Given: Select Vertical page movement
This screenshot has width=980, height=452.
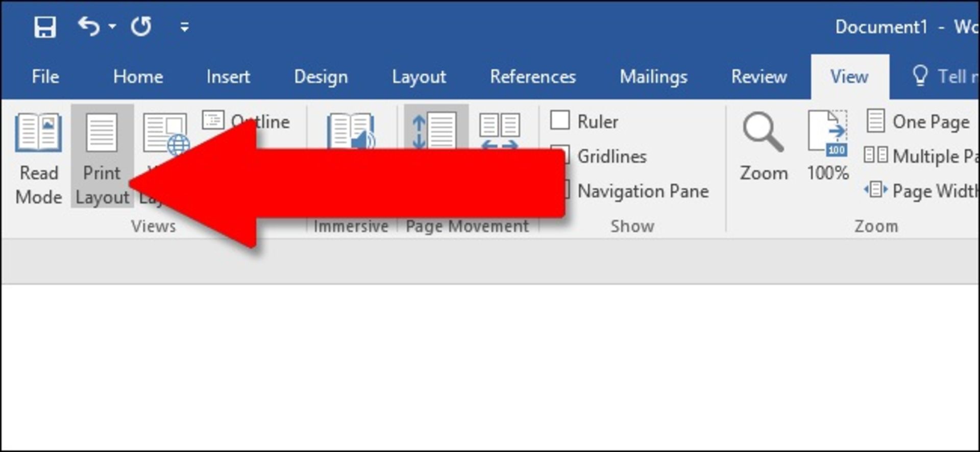Looking at the screenshot, I should coord(435,129).
